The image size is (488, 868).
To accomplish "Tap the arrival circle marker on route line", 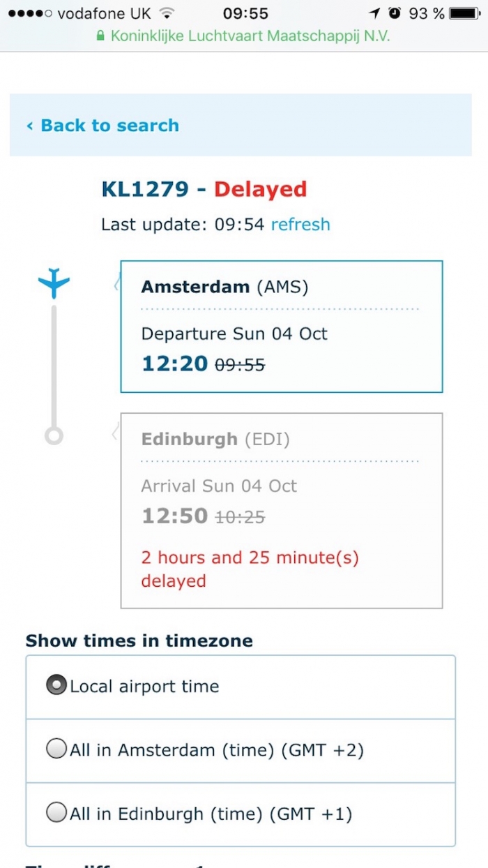I will pos(54,435).
